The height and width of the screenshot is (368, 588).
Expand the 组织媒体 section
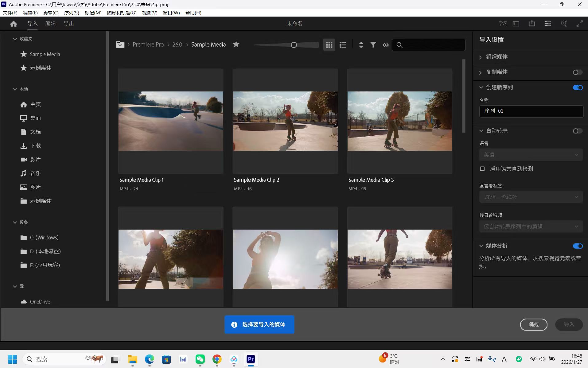click(x=481, y=57)
